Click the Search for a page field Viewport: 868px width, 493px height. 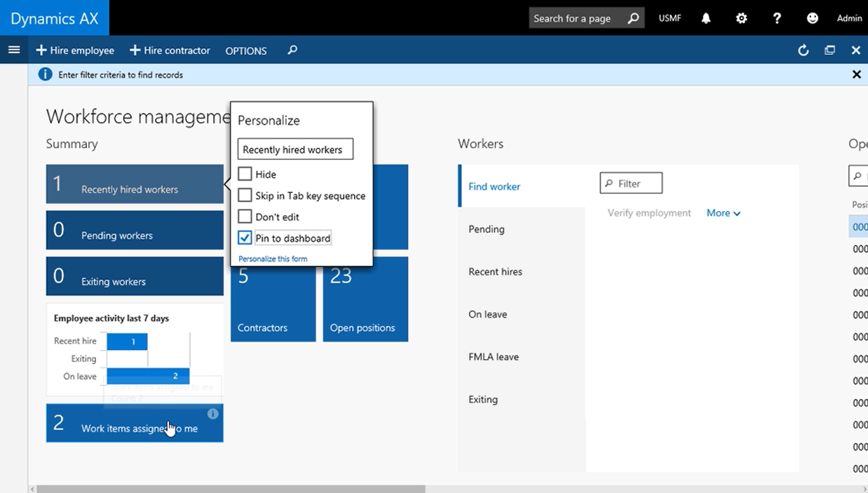pos(577,18)
